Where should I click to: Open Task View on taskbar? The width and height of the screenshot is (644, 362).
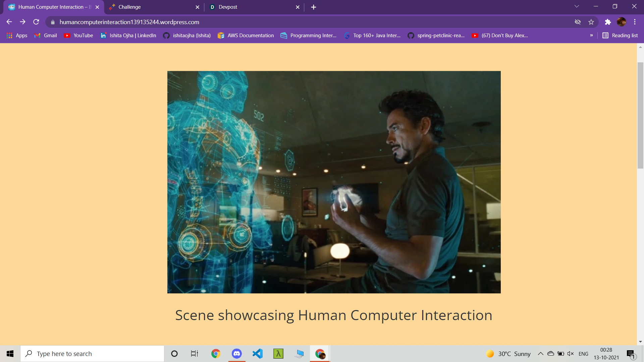(195, 354)
